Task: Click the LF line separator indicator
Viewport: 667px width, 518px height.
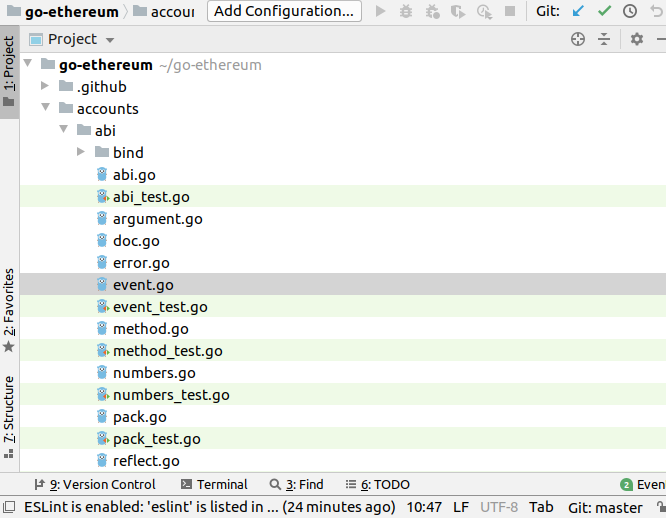Action: [460, 508]
